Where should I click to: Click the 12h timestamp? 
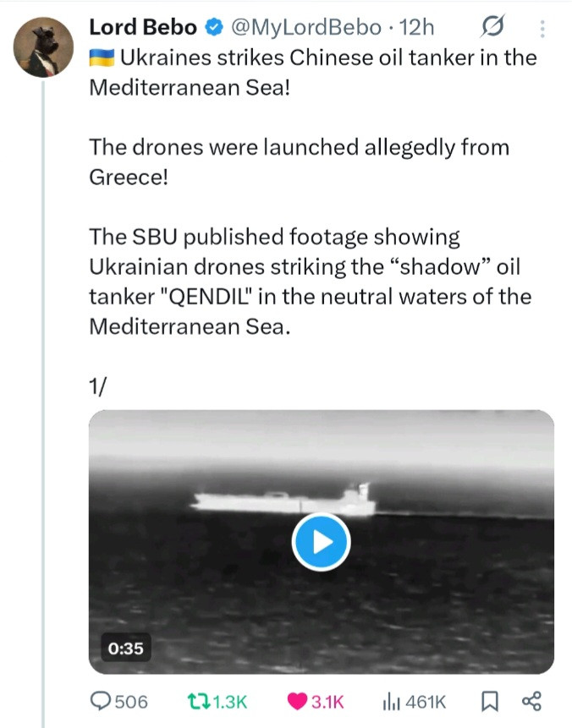click(416, 28)
